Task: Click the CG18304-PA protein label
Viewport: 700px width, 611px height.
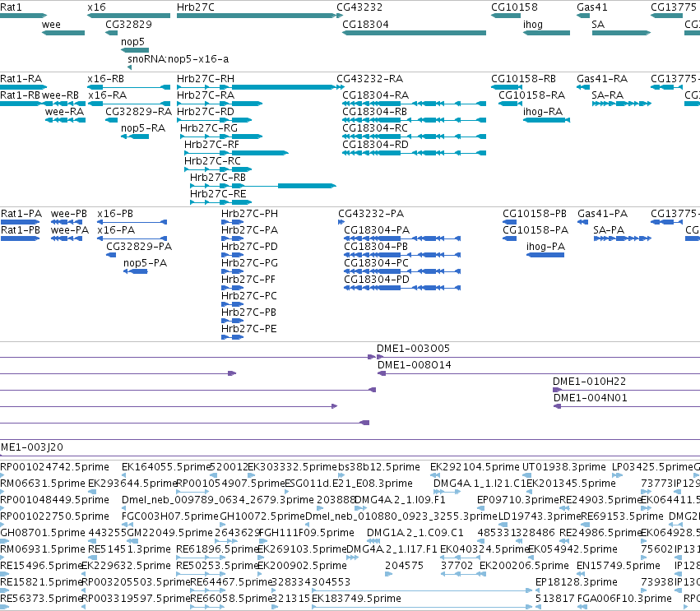Action: [x=377, y=230]
